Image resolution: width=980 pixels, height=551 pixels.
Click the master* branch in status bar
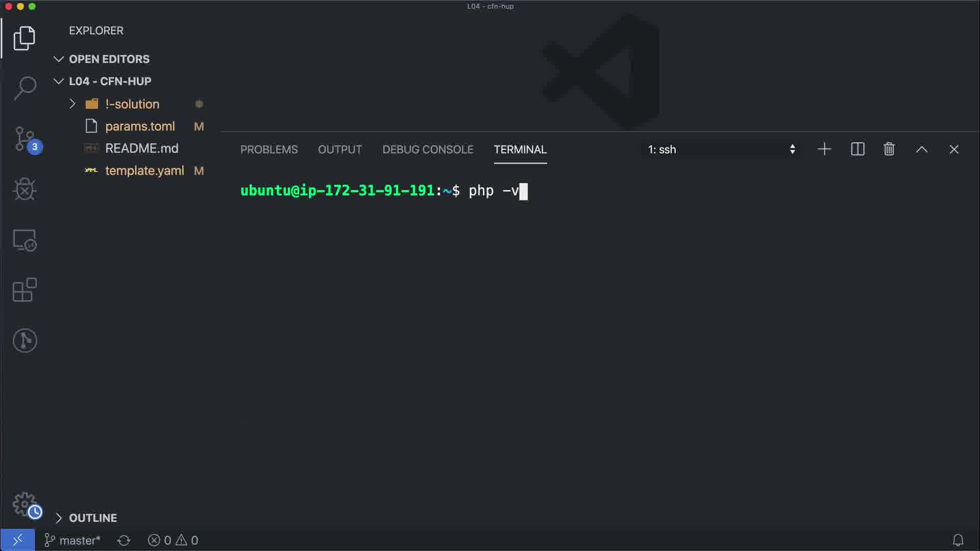73,540
